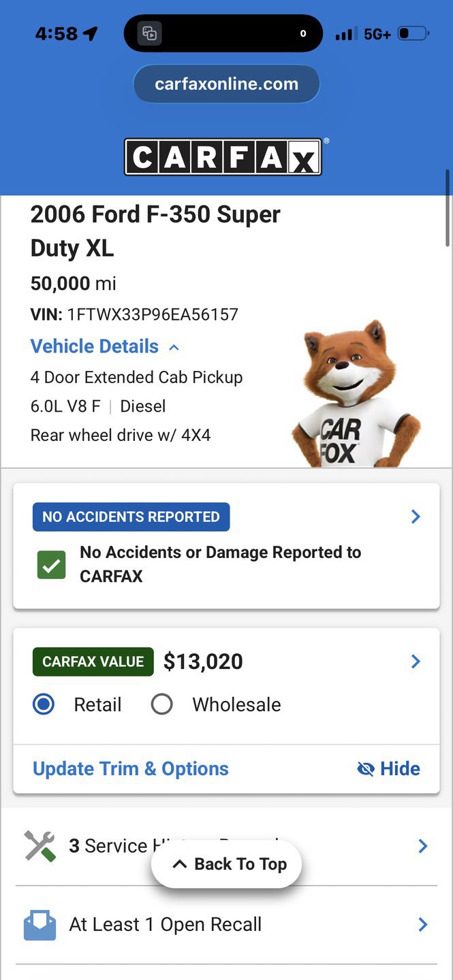Tap the Back To Top button
Screen dimensions: 453x980
point(226,864)
